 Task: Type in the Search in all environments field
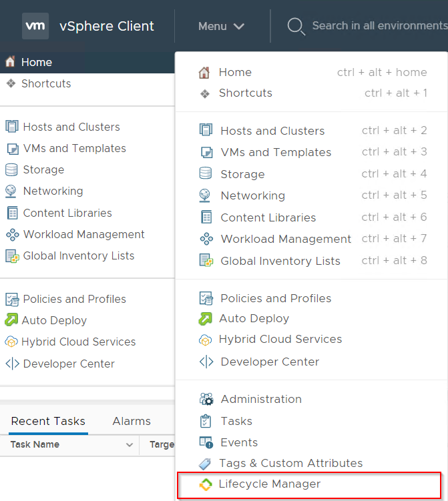(379, 26)
